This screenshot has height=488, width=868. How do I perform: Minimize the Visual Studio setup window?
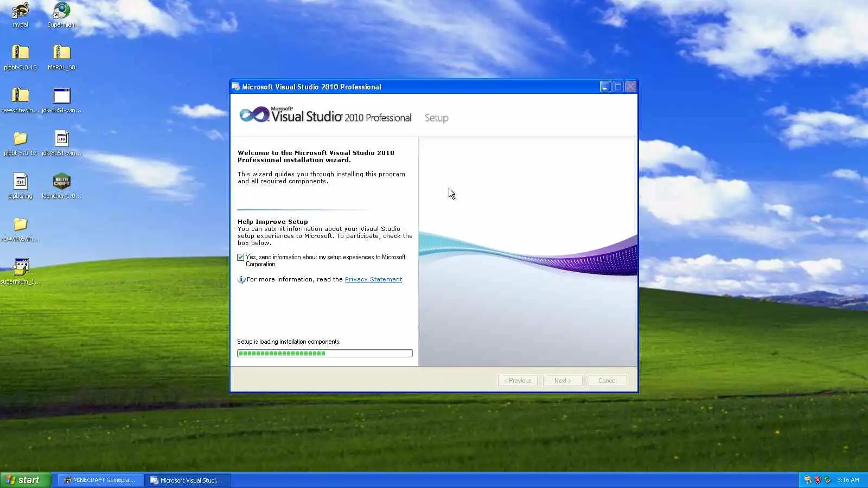(605, 87)
